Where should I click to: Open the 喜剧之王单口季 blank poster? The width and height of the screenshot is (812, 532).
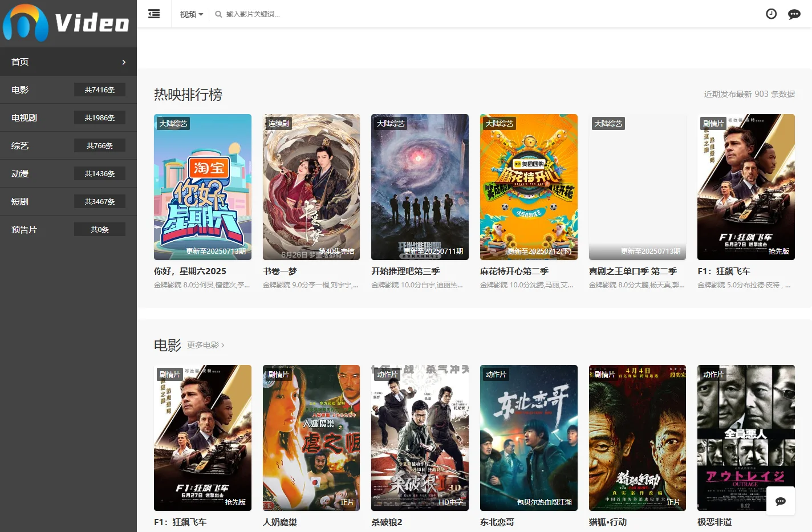coord(638,187)
